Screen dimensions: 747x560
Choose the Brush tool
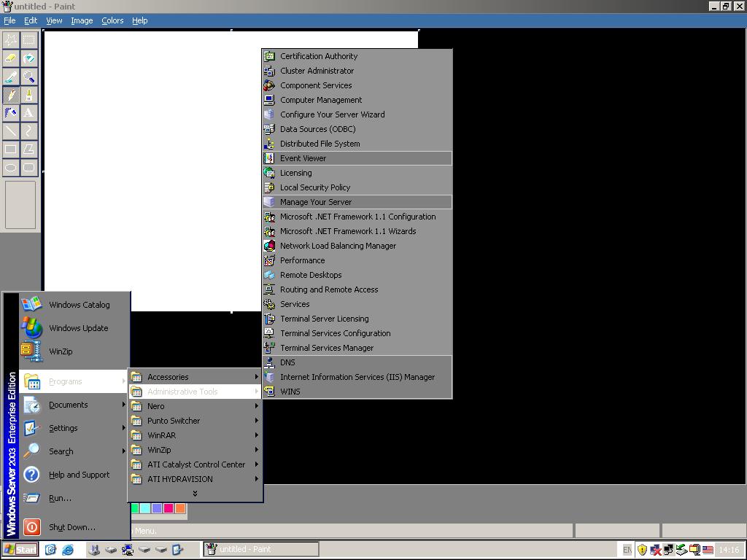coord(28,95)
